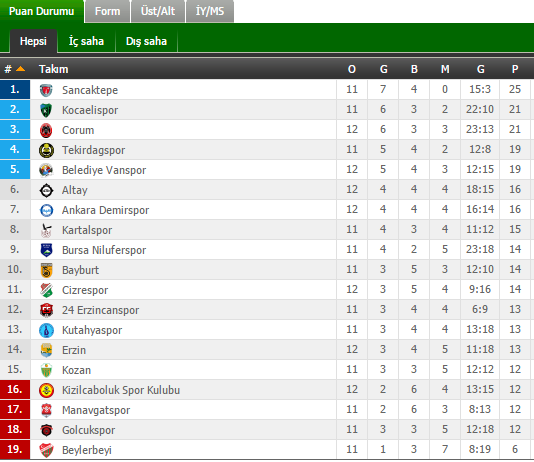The height and width of the screenshot is (462, 534).
Task: Select the Bursa Niluferspor shield logo
Action: pyautogui.click(x=46, y=250)
